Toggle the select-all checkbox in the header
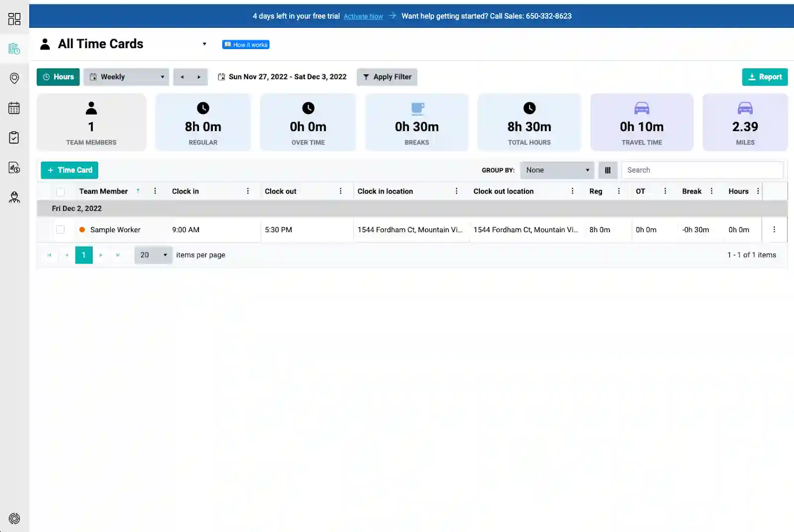The height and width of the screenshot is (532, 794). 61,192
